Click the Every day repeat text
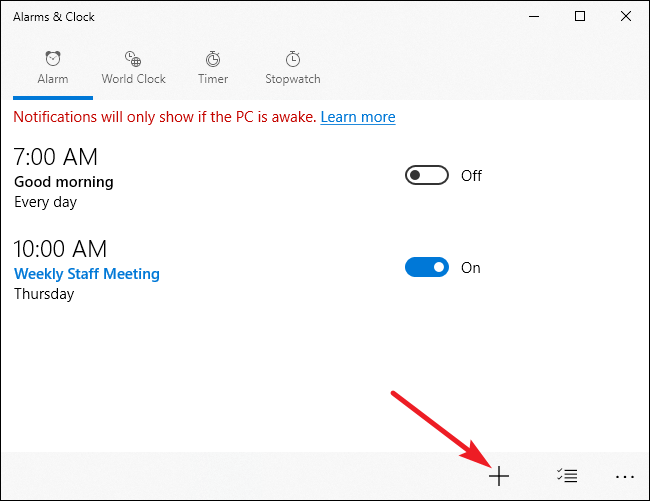 point(46,202)
